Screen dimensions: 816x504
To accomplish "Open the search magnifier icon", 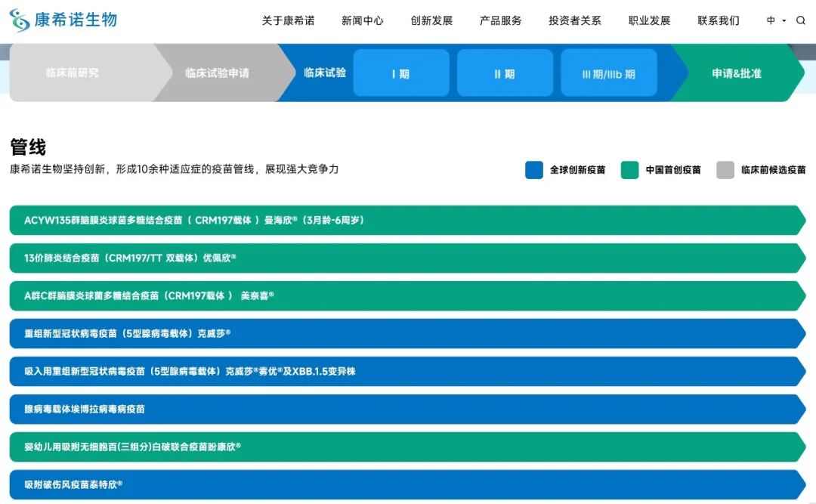I will (801, 20).
